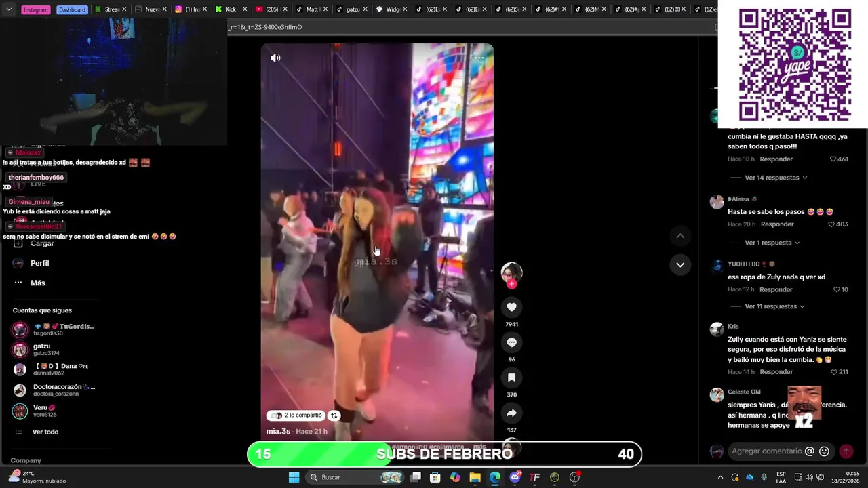Open the TF app on taskbar
The height and width of the screenshot is (488, 868).
pyautogui.click(x=534, y=477)
